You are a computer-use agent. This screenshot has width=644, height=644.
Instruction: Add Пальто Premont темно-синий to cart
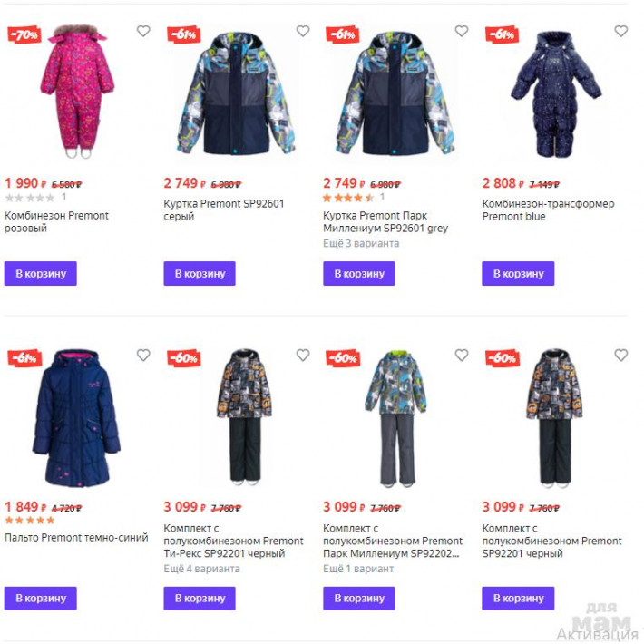[x=41, y=599]
